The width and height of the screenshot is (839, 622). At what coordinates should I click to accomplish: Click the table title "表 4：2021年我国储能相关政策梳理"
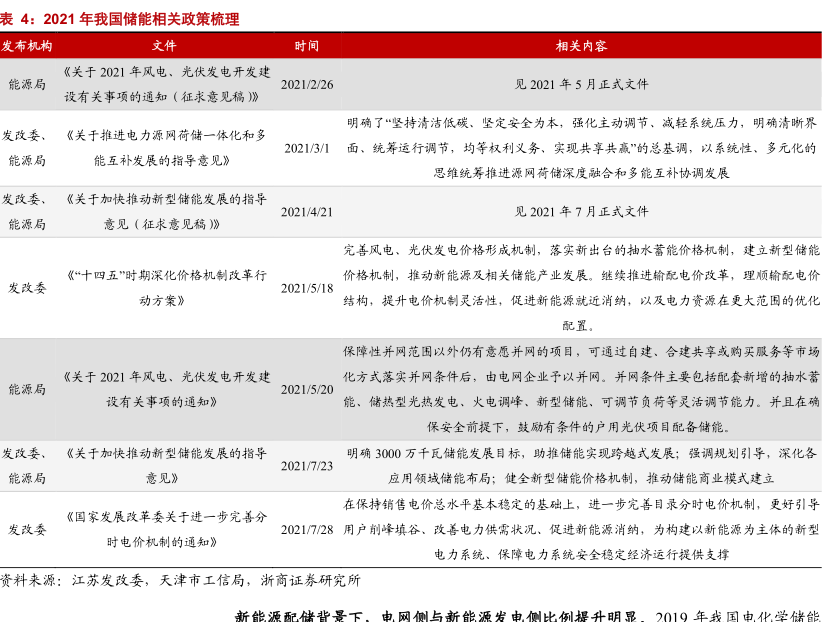pyautogui.click(x=120, y=19)
